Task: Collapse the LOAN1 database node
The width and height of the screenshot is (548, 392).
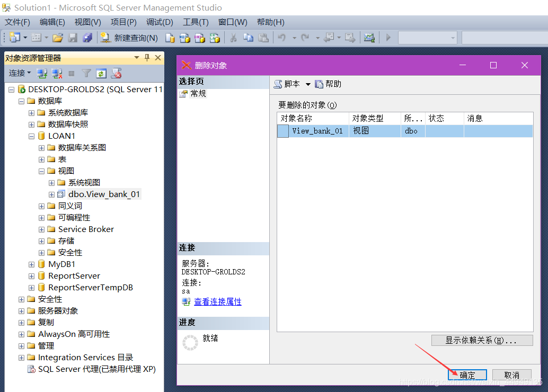Action: (31, 136)
